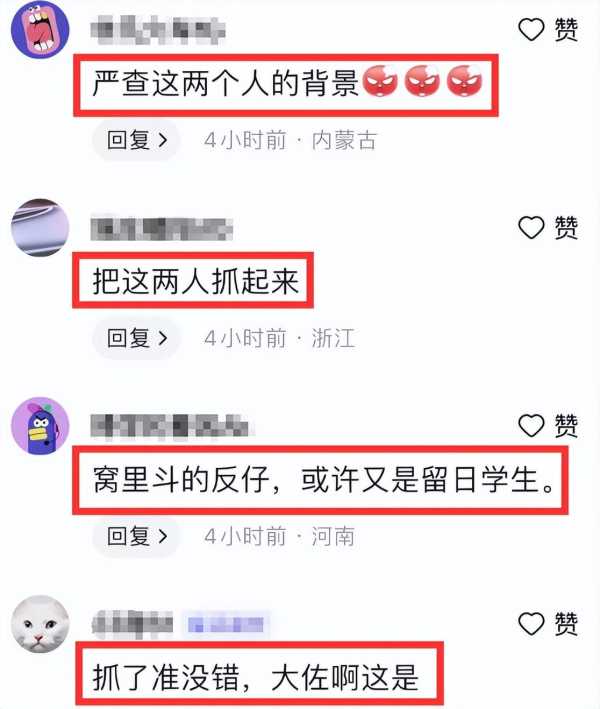Open the purple monster avatar profile
The width and height of the screenshot is (600, 709).
40,425
